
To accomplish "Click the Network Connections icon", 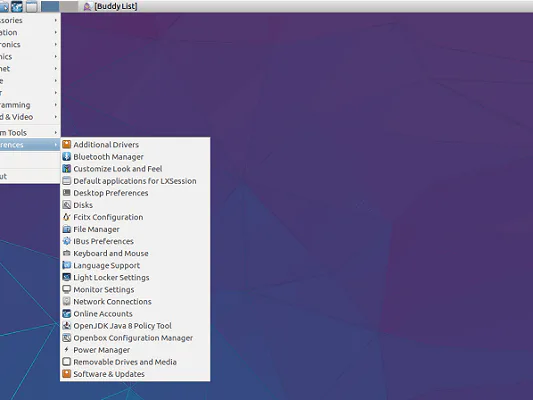I will click(67, 301).
